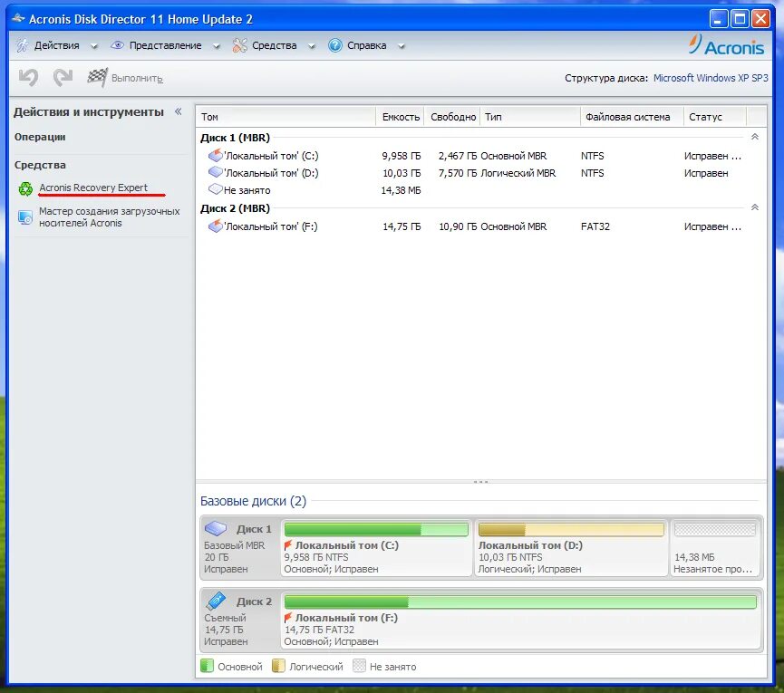Click the green Основной legend swatch
The height and width of the screenshot is (693, 784).
(207, 666)
